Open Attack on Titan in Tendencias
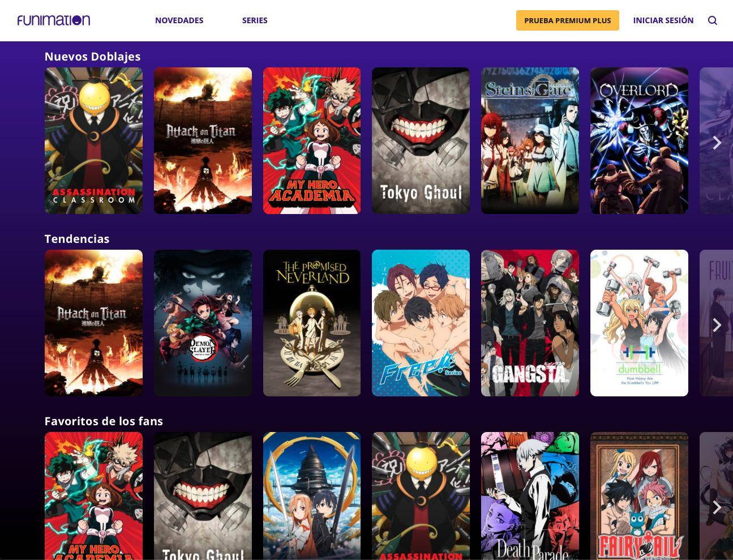Viewport: 733px width, 560px height. click(93, 323)
